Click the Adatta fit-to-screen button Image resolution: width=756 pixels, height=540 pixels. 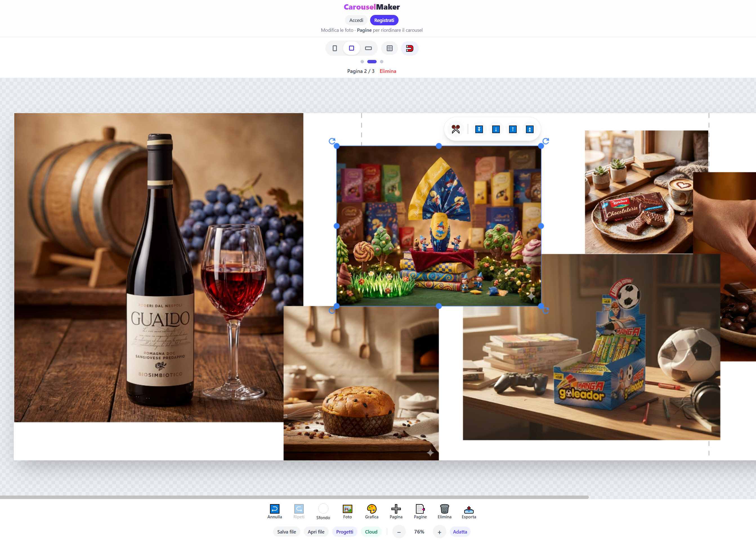point(460,532)
